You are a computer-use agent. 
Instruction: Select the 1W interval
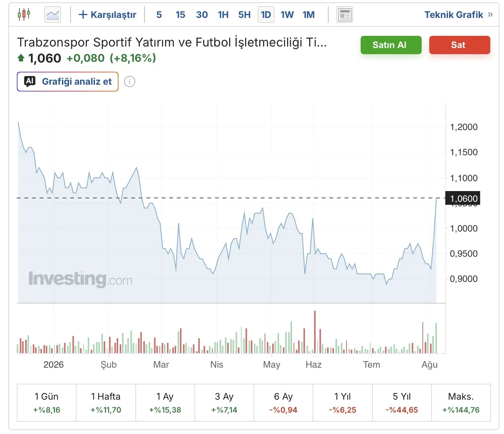pyautogui.click(x=287, y=15)
